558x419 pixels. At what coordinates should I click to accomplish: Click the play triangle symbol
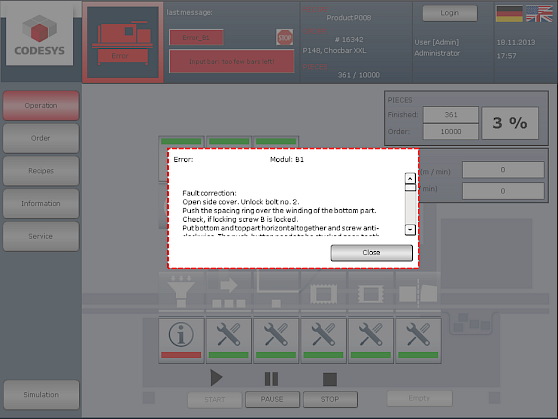pyautogui.click(x=216, y=378)
